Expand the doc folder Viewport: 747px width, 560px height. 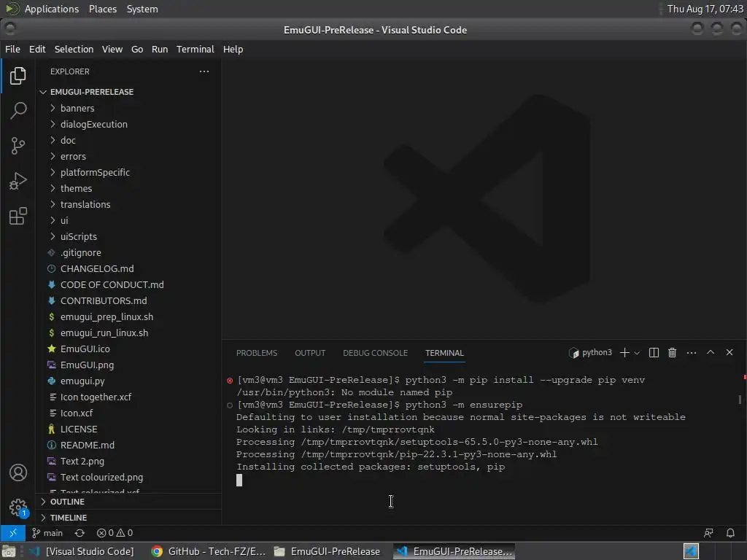point(68,141)
